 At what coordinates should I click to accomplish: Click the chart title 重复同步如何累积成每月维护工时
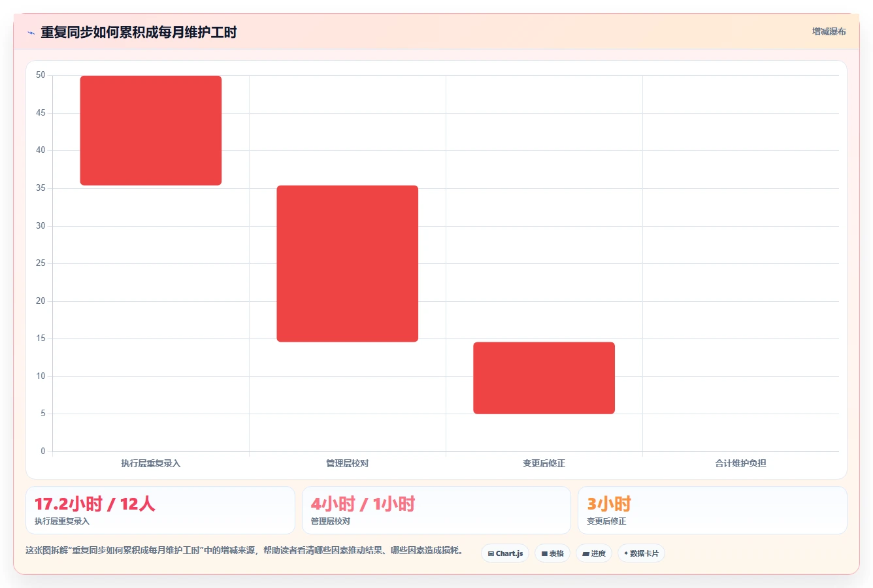coord(139,32)
